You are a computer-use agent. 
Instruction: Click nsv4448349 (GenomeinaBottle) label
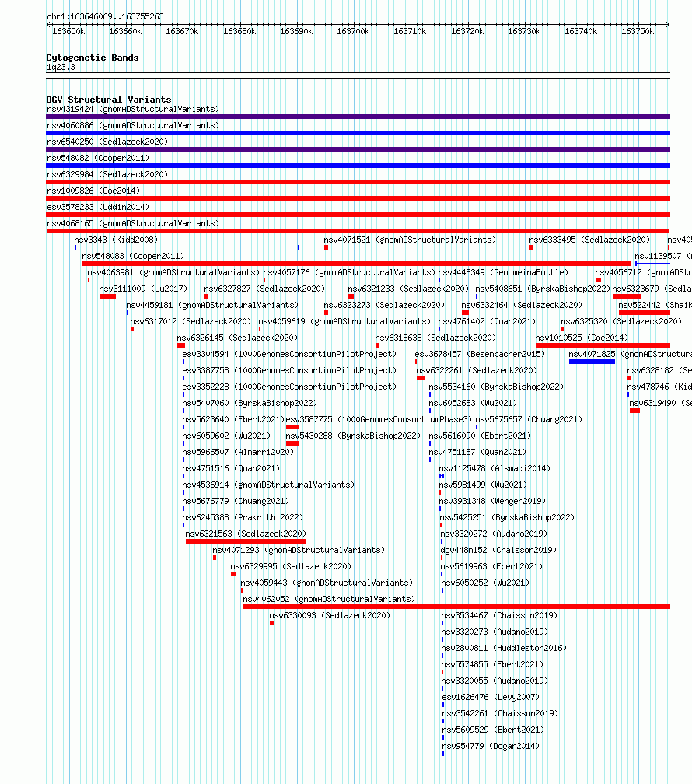click(504, 272)
